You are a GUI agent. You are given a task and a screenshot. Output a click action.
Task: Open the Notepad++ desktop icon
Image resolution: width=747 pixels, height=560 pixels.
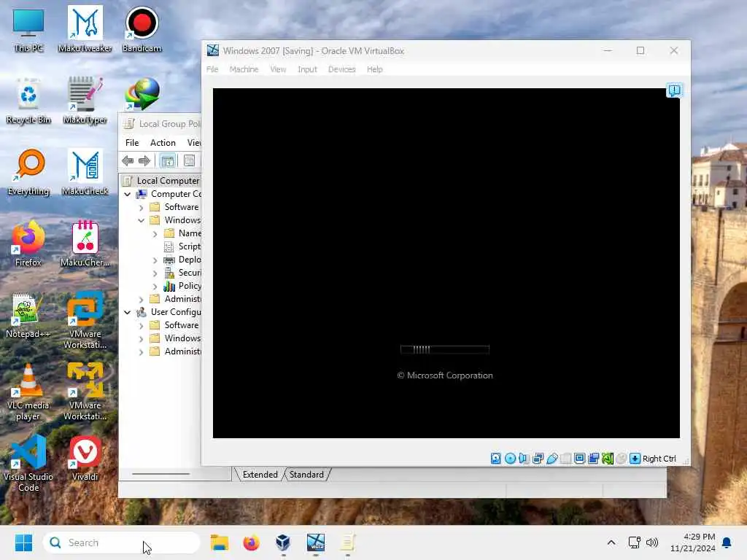click(28, 315)
